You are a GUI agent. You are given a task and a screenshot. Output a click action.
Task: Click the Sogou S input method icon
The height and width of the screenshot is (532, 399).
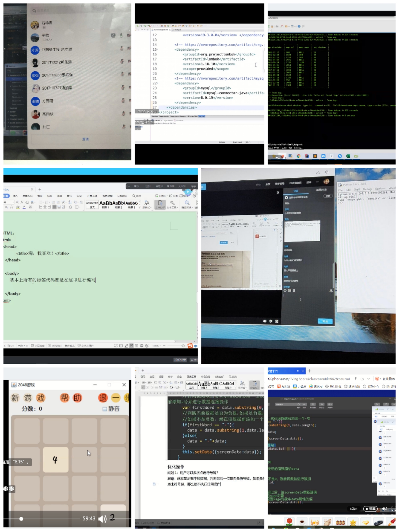pos(190,346)
